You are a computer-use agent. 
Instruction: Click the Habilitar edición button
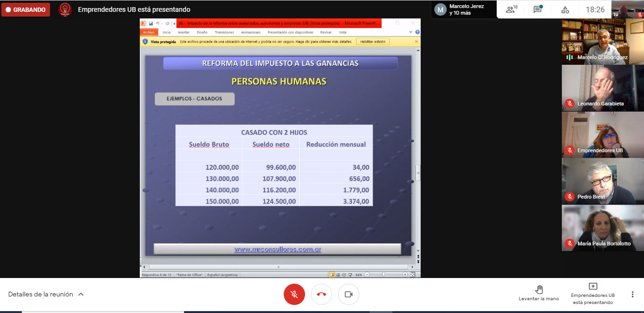pos(373,42)
